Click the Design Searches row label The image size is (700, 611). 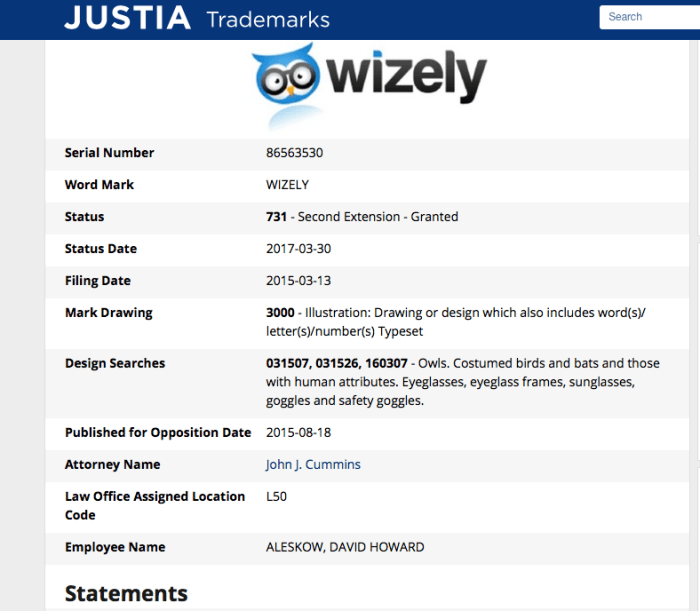coord(115,363)
